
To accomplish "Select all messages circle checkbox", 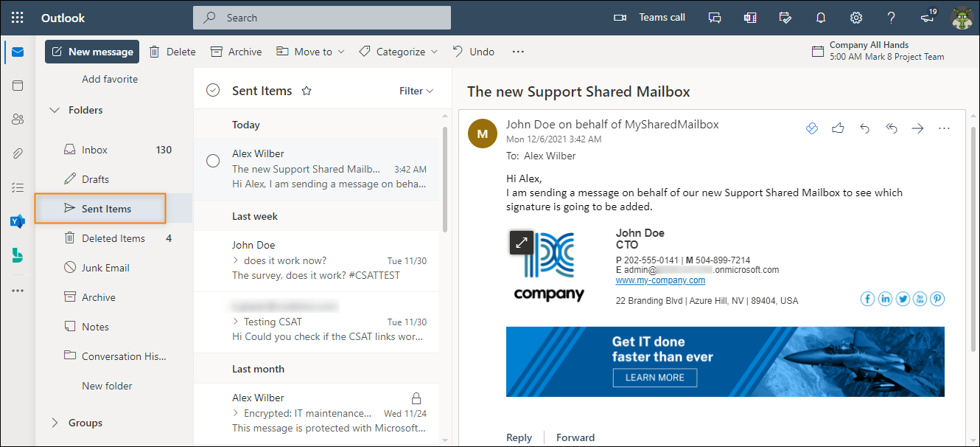I will (213, 91).
